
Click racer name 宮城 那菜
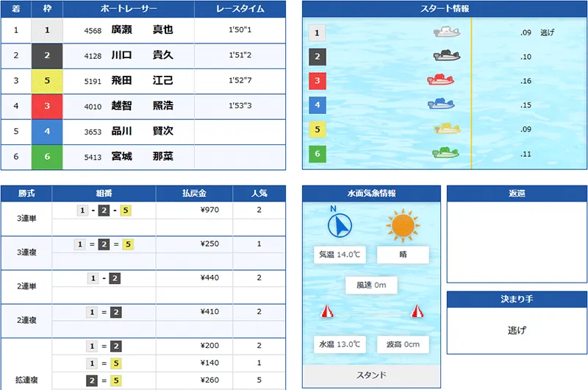pyautogui.click(x=142, y=156)
